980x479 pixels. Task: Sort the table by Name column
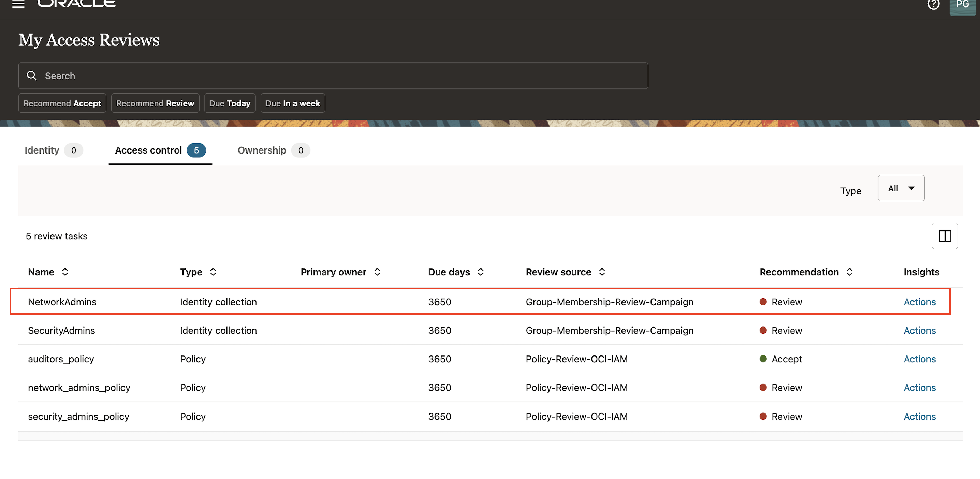[x=65, y=272]
